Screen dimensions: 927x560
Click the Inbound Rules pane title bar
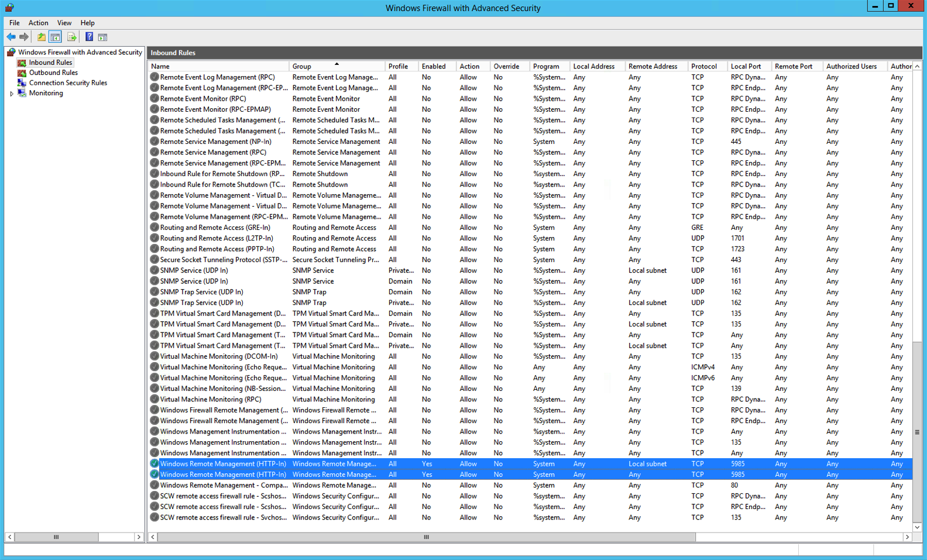click(534, 53)
